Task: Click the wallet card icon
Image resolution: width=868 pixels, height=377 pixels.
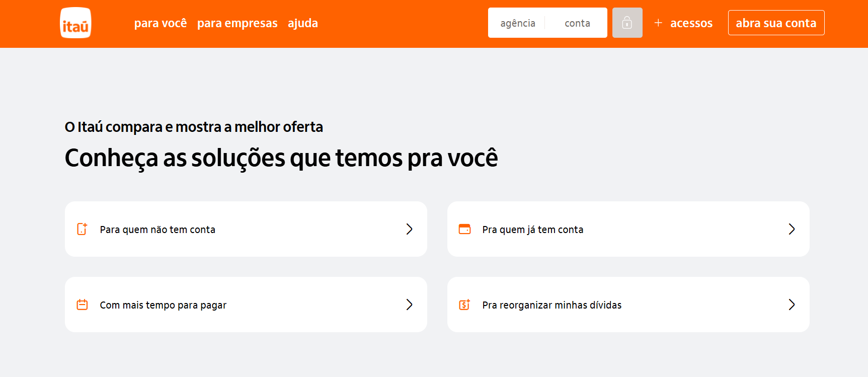Action: coord(464,229)
